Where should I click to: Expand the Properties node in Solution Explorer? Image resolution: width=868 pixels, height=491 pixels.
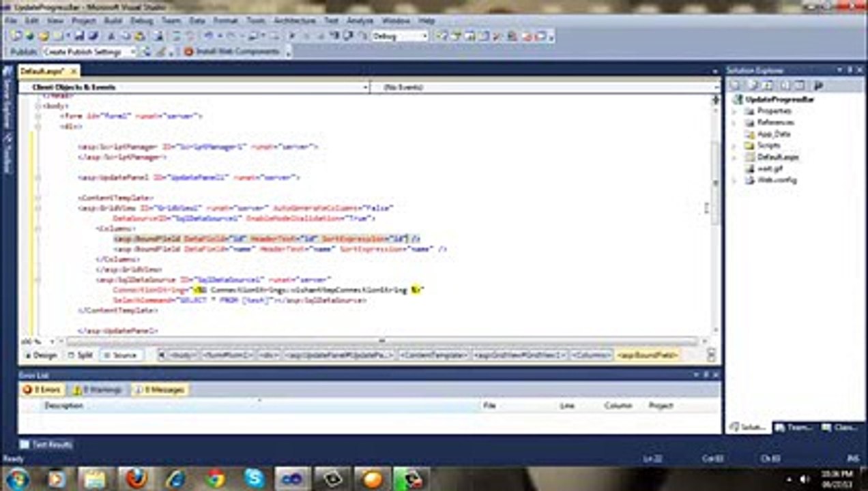point(734,111)
